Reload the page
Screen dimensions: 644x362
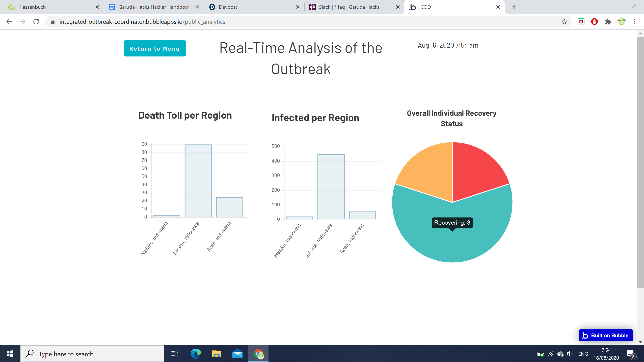[x=36, y=22]
